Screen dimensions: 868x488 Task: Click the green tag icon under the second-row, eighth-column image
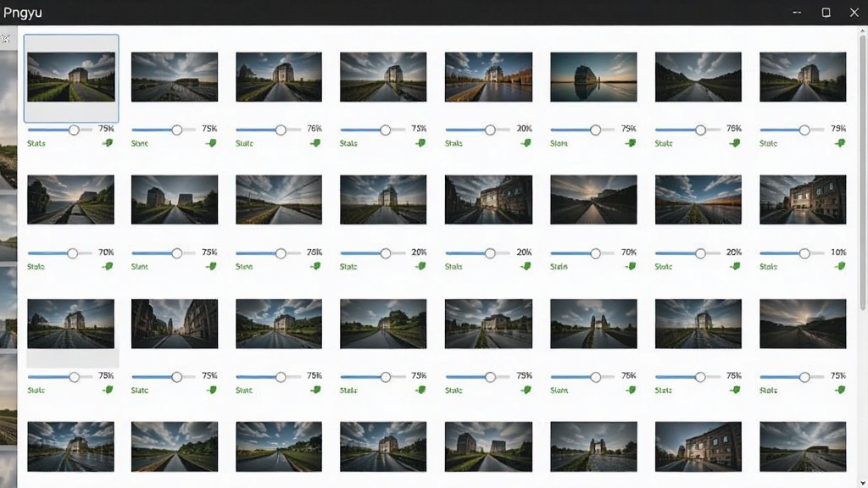[x=840, y=267]
